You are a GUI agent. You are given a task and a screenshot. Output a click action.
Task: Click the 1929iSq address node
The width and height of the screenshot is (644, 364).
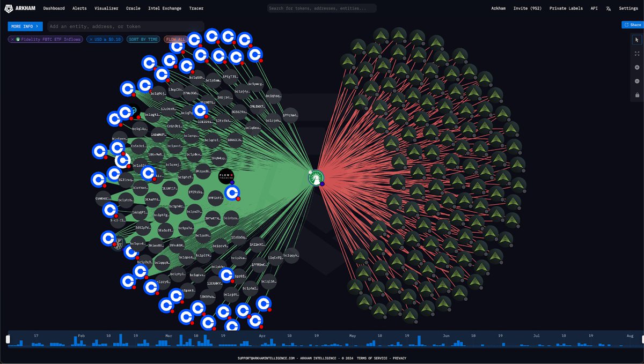pos(196,191)
